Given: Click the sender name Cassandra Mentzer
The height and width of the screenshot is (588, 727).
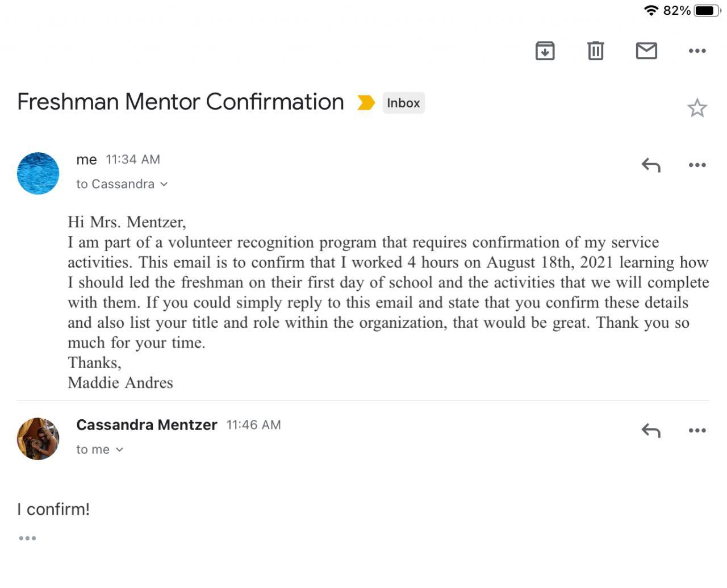Looking at the screenshot, I should point(147,425).
